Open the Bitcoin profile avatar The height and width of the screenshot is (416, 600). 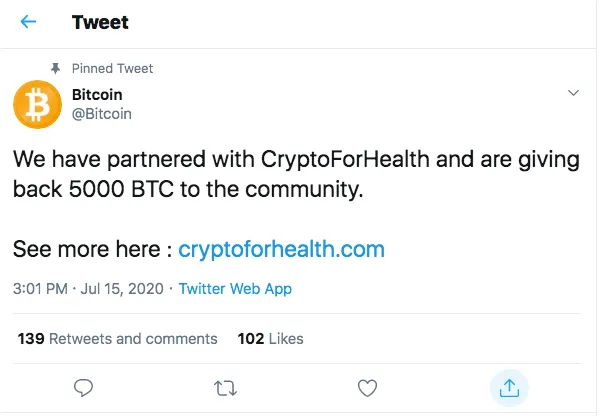tap(36, 104)
